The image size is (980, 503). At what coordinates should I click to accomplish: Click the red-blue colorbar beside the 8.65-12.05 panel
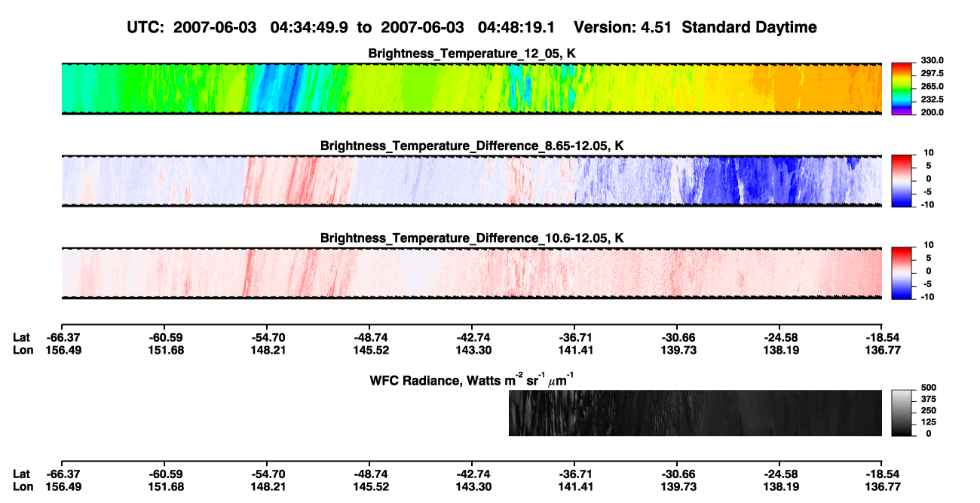[x=902, y=180]
